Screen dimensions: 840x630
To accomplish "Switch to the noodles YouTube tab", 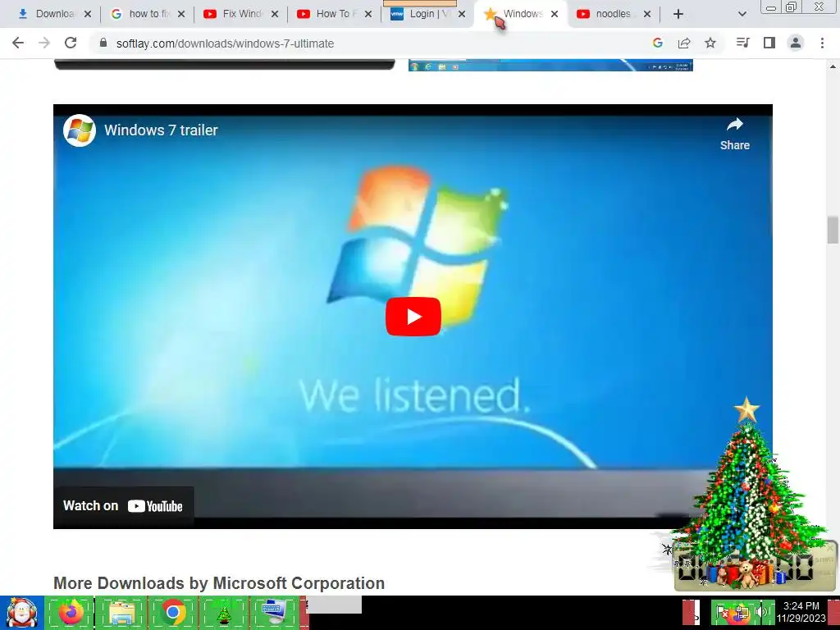I will (x=606, y=14).
